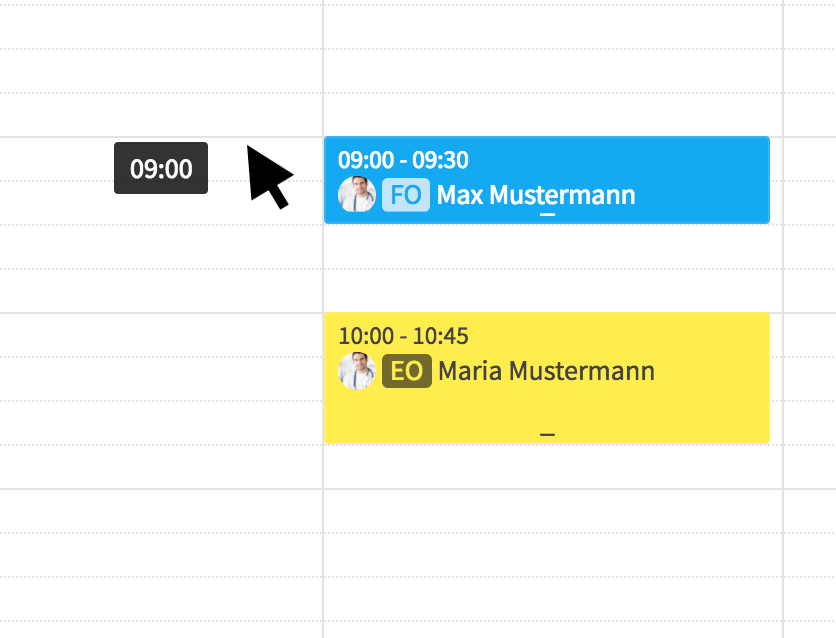This screenshot has height=638, width=836.
Task: Grab the resize handle under Max Mustermann's appointment
Action: (x=548, y=215)
